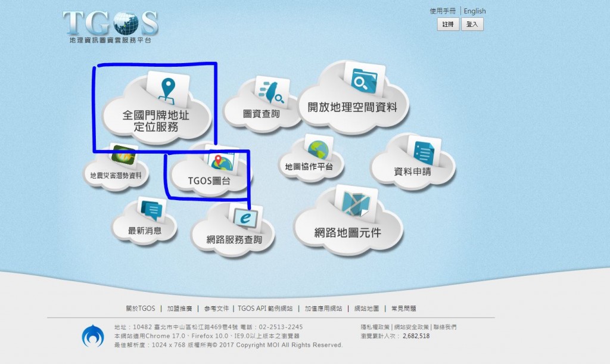Viewport: 610px width, 364px height.
Task: Open the 圖資查詢 cloud label
Action: pyautogui.click(x=262, y=114)
